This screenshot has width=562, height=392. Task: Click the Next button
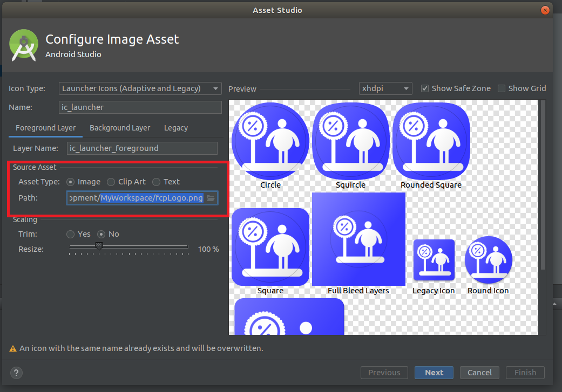pos(434,372)
